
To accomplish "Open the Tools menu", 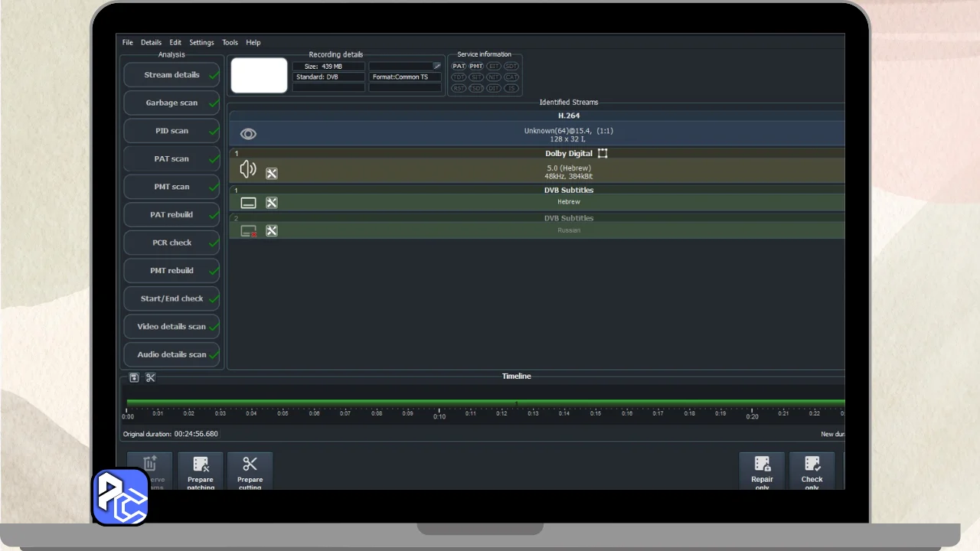I will pyautogui.click(x=230, y=43).
